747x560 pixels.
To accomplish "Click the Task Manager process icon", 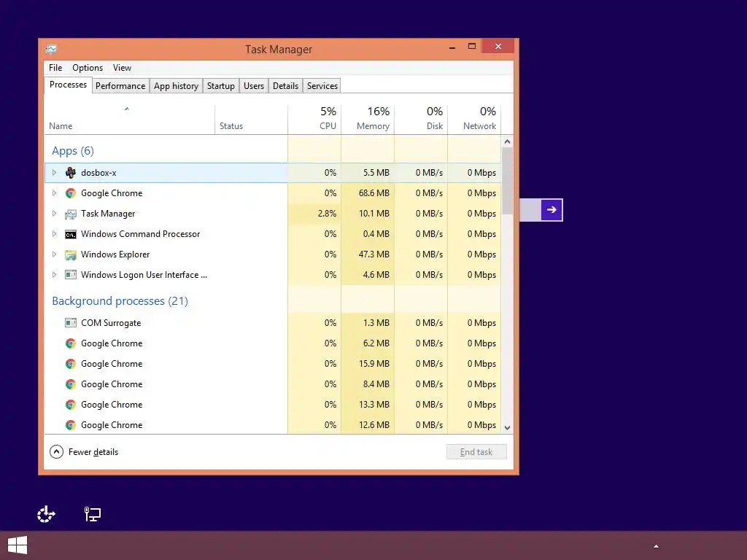I will coord(71,214).
